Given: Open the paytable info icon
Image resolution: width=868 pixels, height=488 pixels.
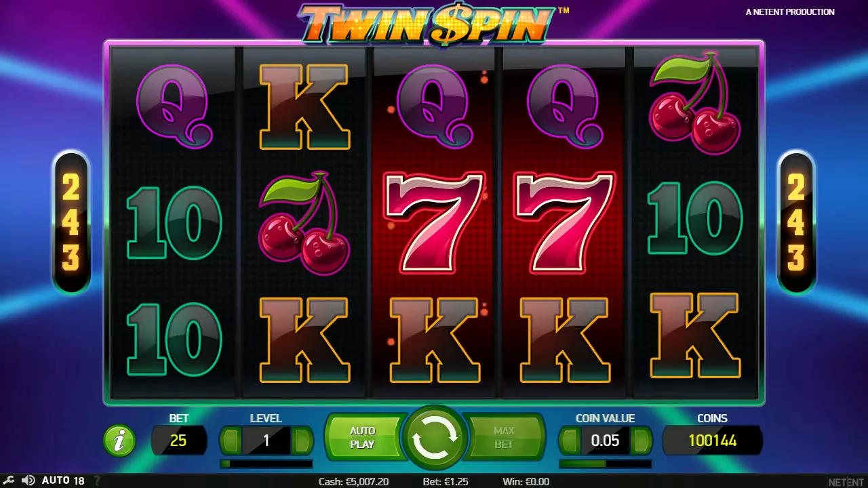Looking at the screenshot, I should pos(119,441).
